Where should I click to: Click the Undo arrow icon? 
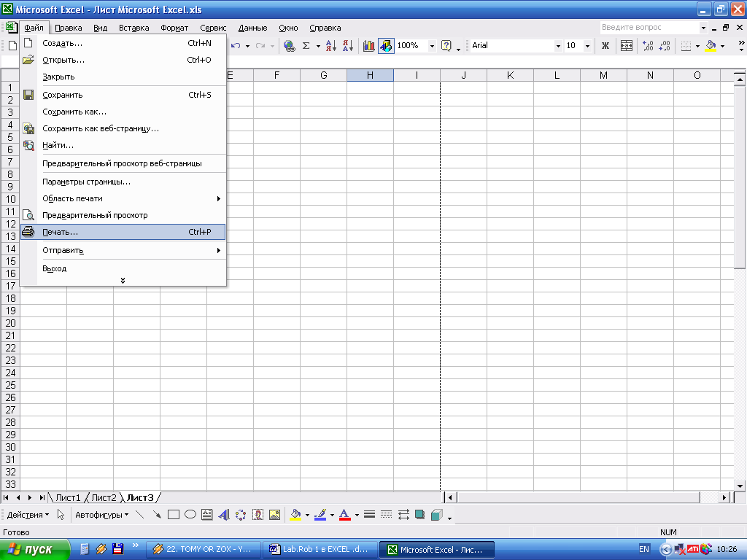(x=236, y=46)
